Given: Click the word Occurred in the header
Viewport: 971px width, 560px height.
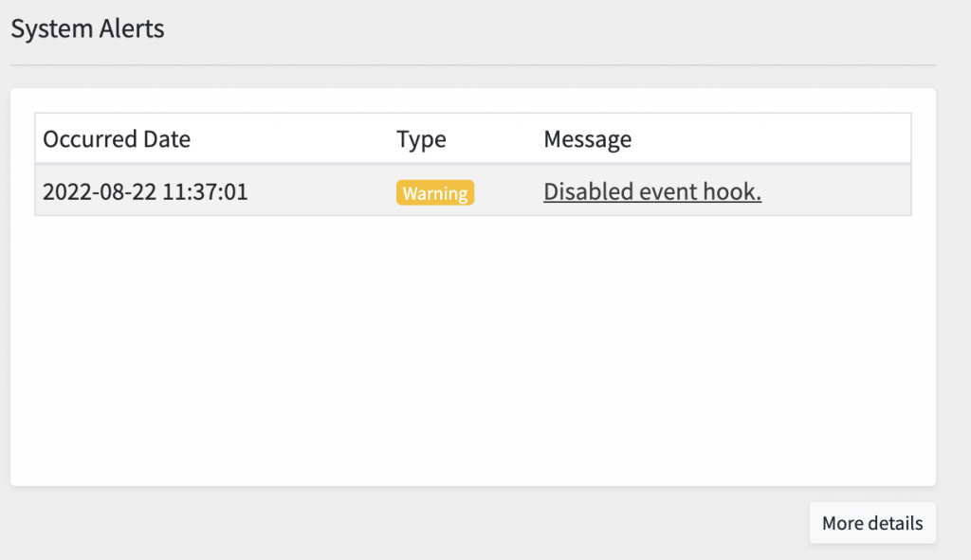Looking at the screenshot, I should pyautogui.click(x=90, y=138).
